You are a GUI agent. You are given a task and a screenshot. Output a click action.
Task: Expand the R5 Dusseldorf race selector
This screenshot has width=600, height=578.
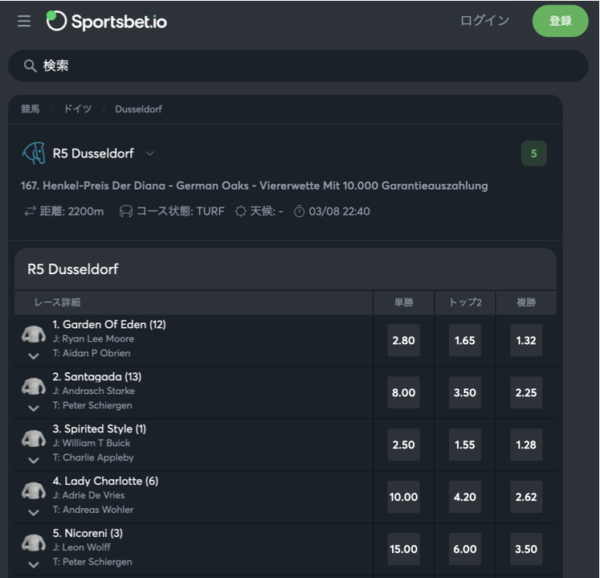(x=150, y=154)
